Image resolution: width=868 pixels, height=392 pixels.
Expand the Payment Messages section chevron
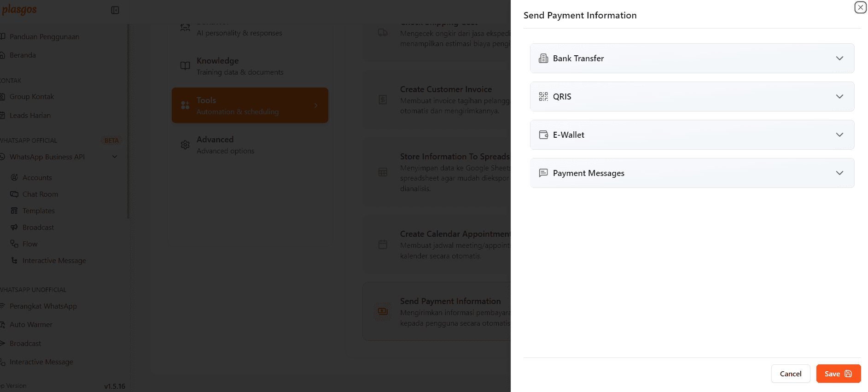839,173
